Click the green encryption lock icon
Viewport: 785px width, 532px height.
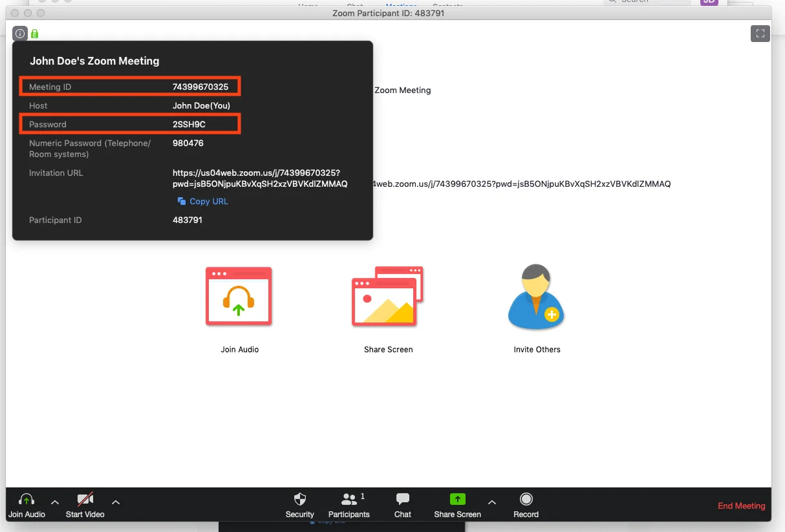(x=35, y=33)
